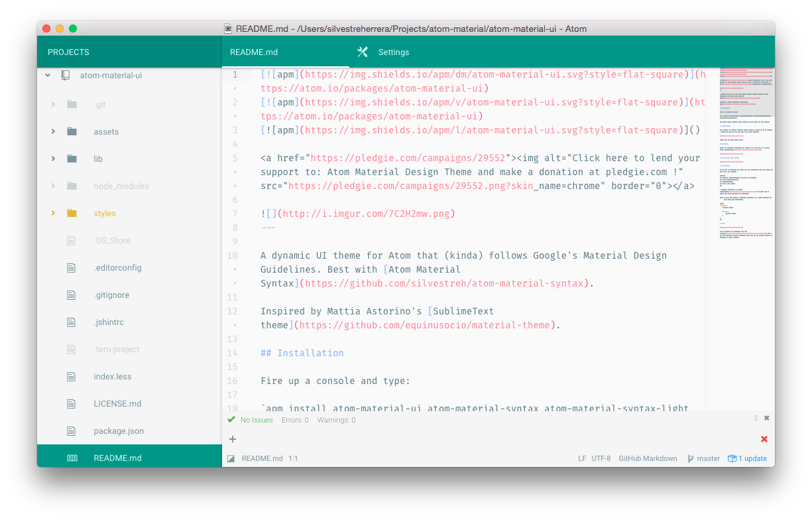Expand the lib folder chevron
Image resolution: width=812 pixels, height=520 pixels.
coord(53,159)
